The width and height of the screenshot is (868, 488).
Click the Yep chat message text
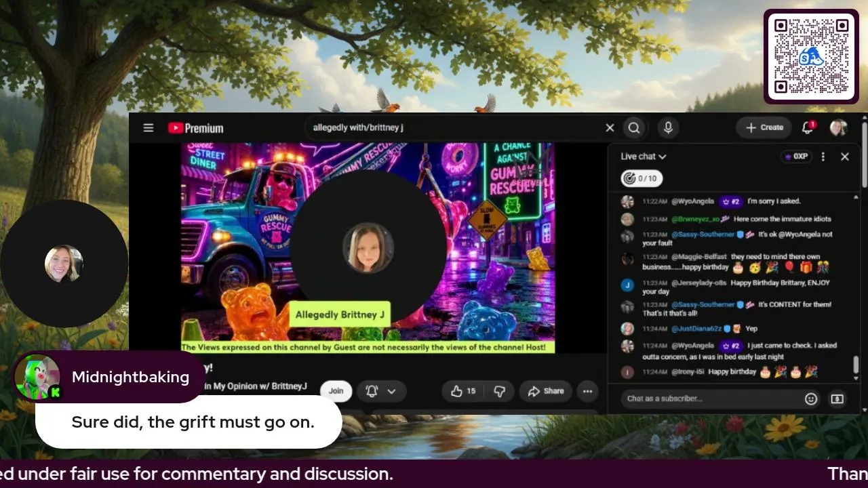[x=751, y=329]
